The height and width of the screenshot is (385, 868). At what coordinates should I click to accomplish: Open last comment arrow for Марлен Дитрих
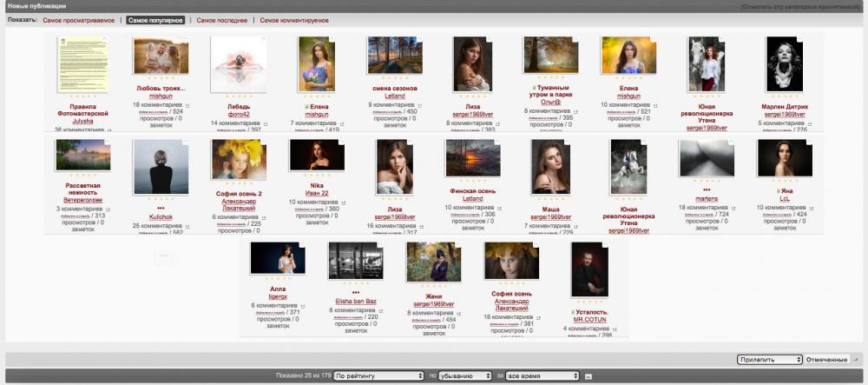(809, 123)
